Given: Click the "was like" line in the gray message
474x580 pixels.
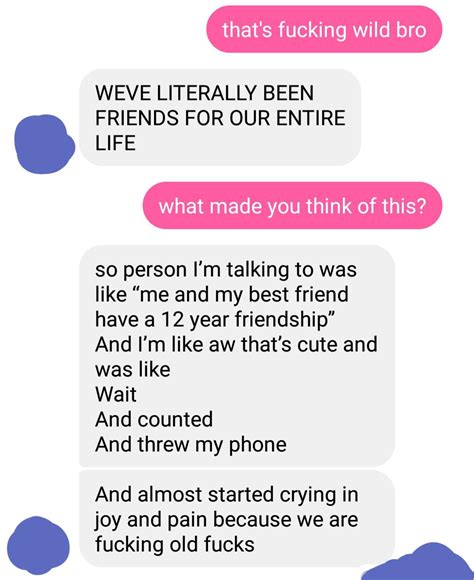Looking at the screenshot, I should coord(132,370).
